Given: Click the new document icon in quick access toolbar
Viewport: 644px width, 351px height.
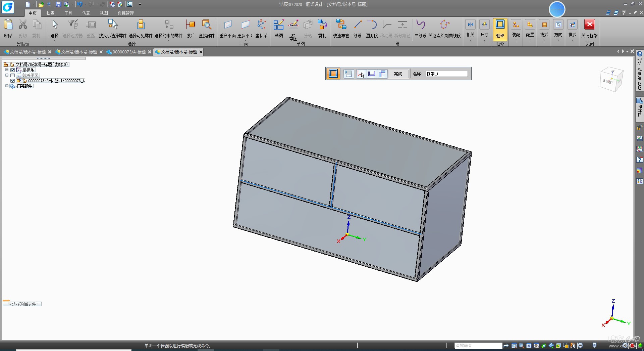Looking at the screenshot, I should 28,4.
